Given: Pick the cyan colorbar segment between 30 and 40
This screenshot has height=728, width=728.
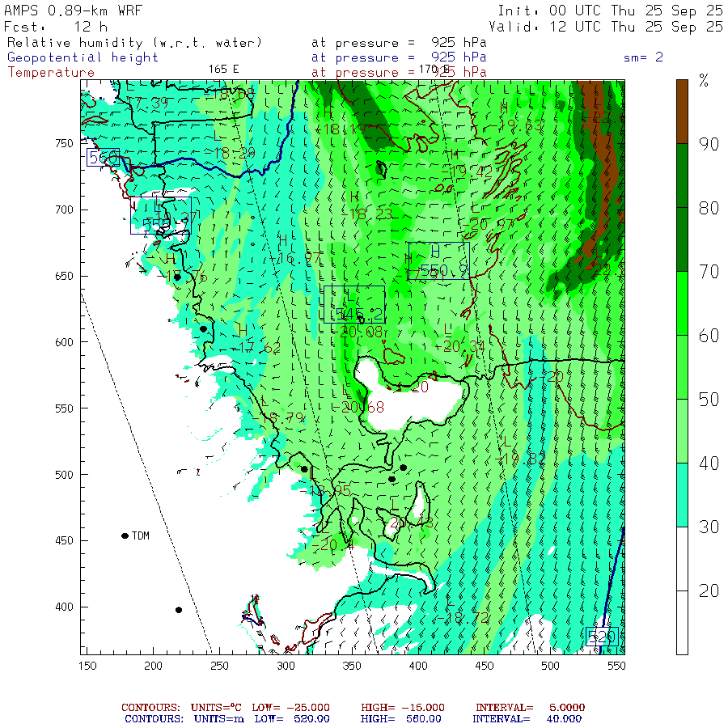Looking at the screenshot, I should [682, 494].
